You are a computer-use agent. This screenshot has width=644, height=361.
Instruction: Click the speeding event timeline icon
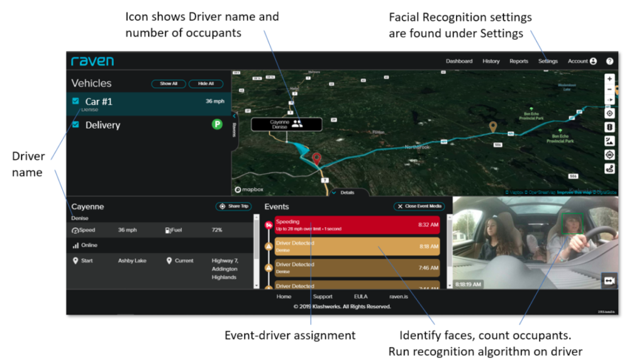(x=269, y=225)
